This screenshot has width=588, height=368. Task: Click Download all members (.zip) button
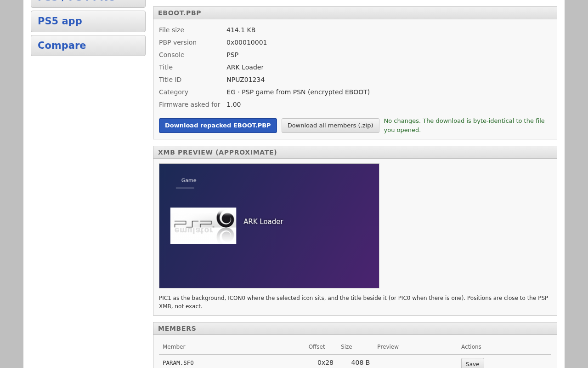click(330, 126)
